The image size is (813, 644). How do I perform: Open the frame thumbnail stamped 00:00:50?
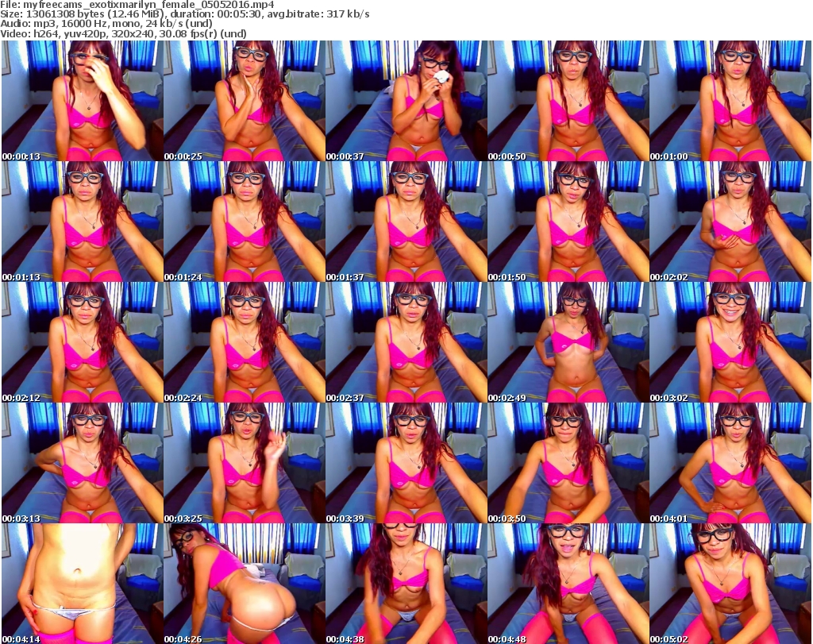pyautogui.click(x=568, y=101)
